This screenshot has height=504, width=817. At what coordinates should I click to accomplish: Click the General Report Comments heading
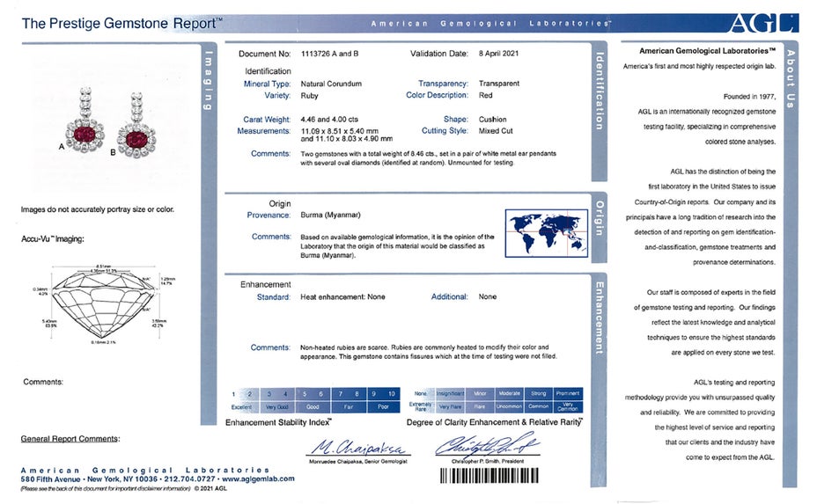70,438
